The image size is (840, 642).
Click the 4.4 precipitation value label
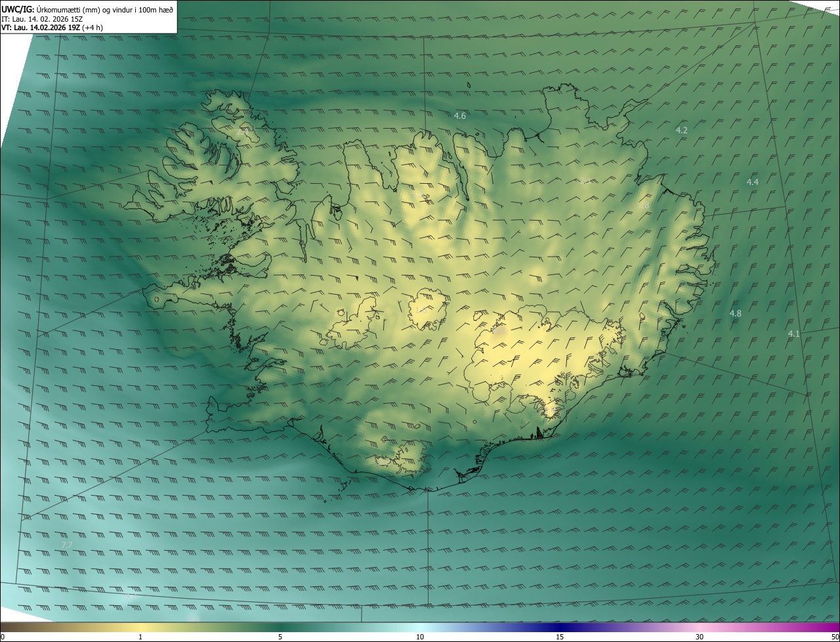click(x=753, y=182)
